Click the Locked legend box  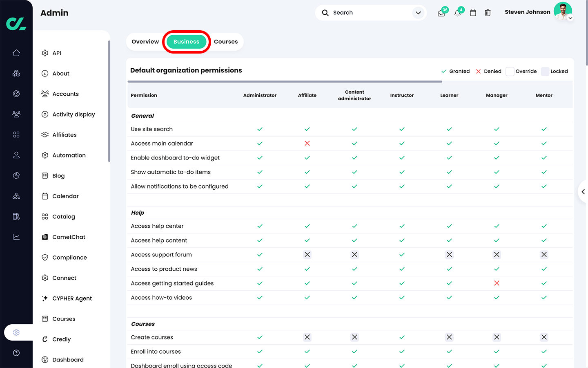pos(545,71)
